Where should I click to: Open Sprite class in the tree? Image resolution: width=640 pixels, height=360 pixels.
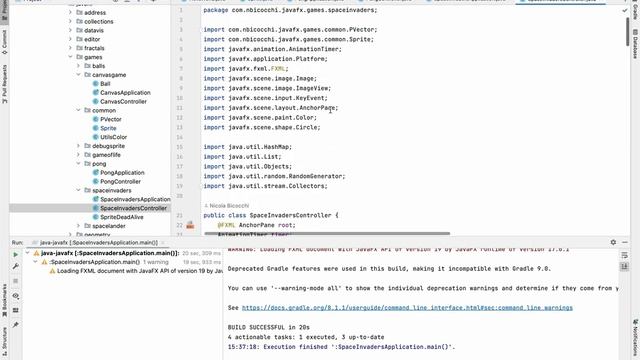(x=108, y=128)
